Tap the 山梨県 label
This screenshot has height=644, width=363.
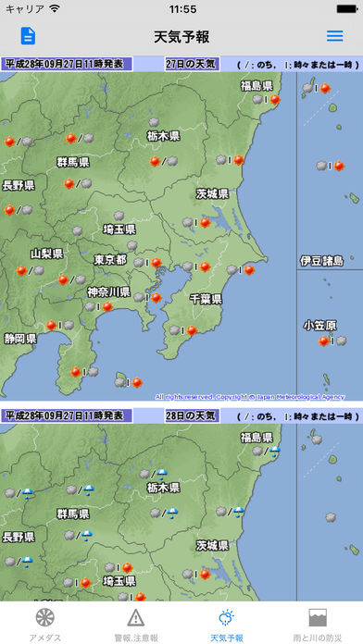pyautogui.click(x=46, y=254)
